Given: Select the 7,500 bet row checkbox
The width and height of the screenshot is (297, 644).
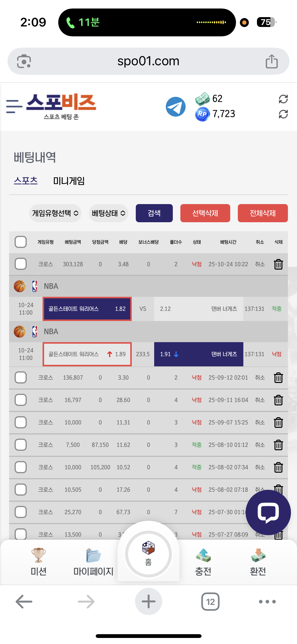Looking at the screenshot, I should click(x=21, y=445).
